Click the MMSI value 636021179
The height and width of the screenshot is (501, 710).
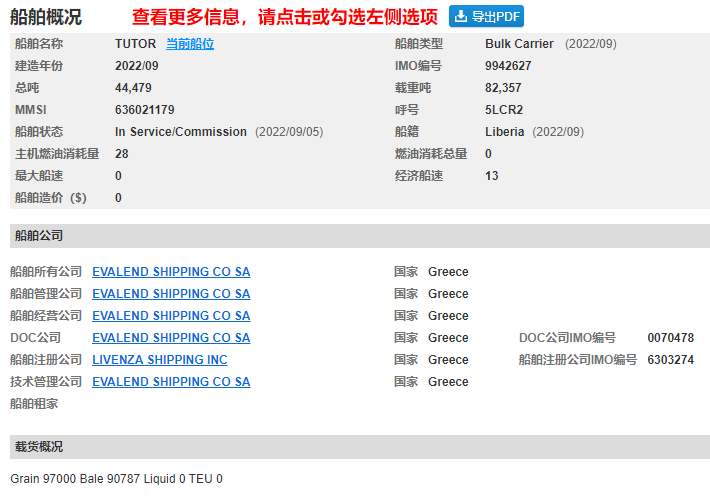click(x=144, y=110)
